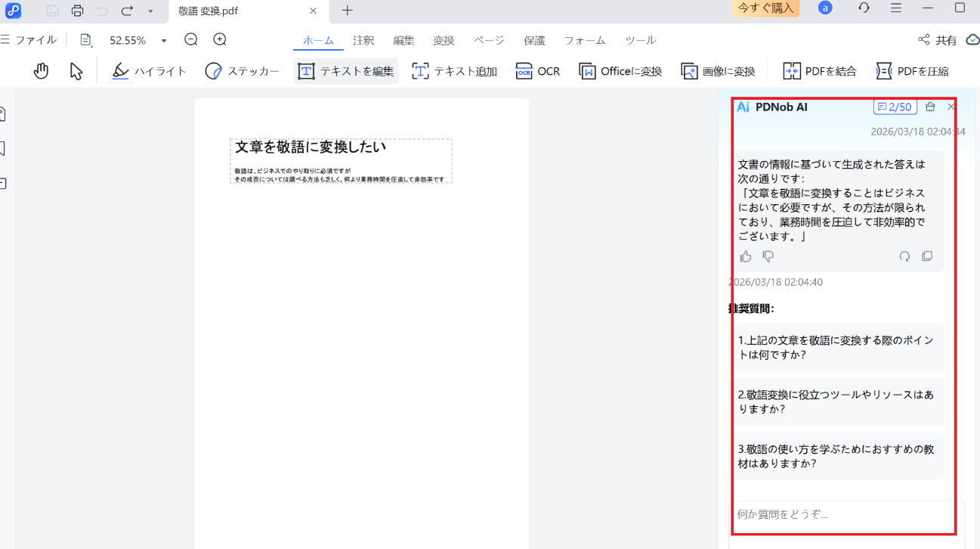Screen dimensions: 980x549
Task: Switch to the 変換 tab
Action: [x=444, y=40]
